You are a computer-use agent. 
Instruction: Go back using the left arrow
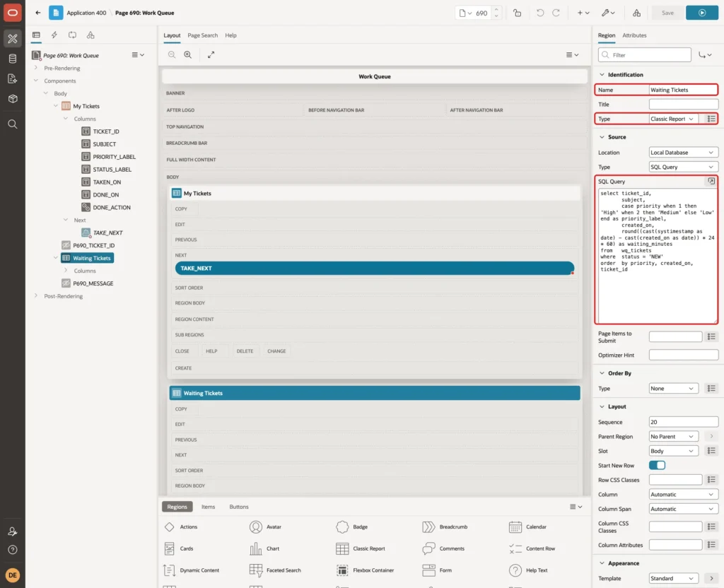[x=38, y=13]
